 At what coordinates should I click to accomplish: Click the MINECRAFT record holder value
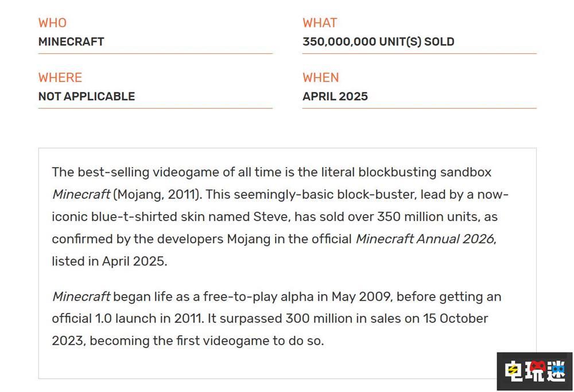(x=71, y=42)
